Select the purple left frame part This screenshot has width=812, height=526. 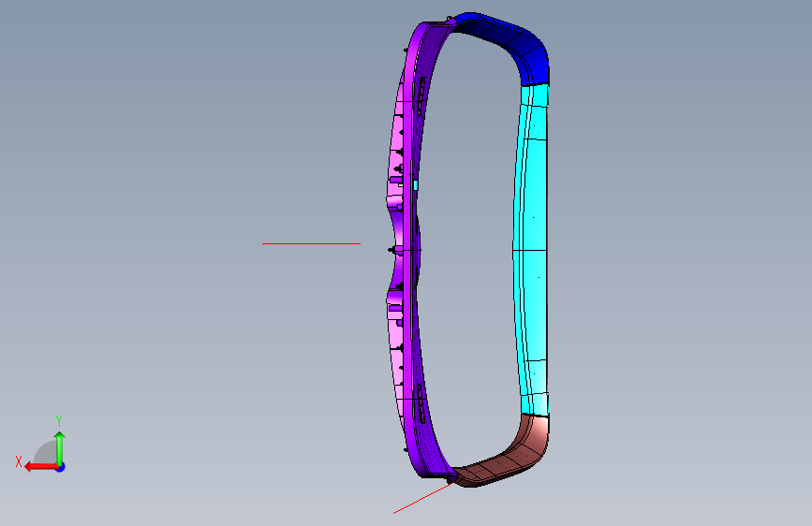(x=409, y=249)
